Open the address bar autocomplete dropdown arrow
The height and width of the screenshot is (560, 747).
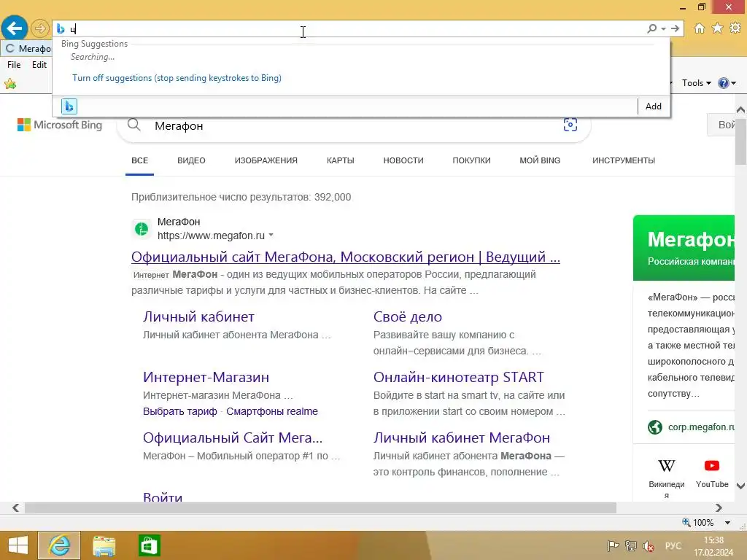click(663, 29)
